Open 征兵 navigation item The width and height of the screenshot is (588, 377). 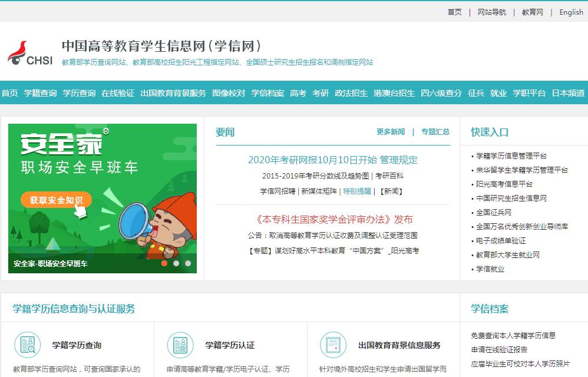476,93
